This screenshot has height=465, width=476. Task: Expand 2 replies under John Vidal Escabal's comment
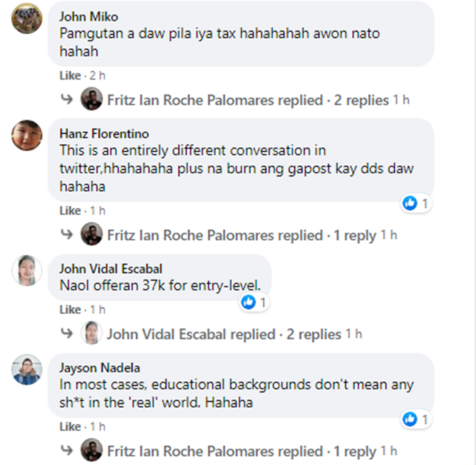click(x=314, y=334)
